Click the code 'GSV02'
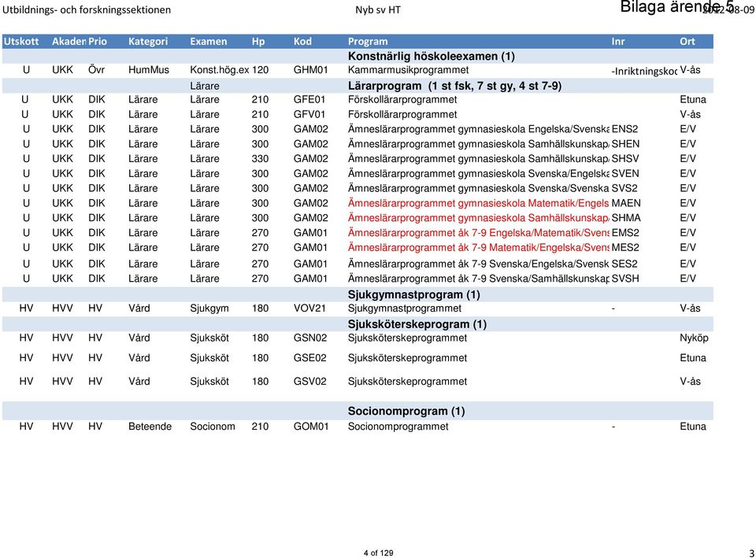 (310, 382)
